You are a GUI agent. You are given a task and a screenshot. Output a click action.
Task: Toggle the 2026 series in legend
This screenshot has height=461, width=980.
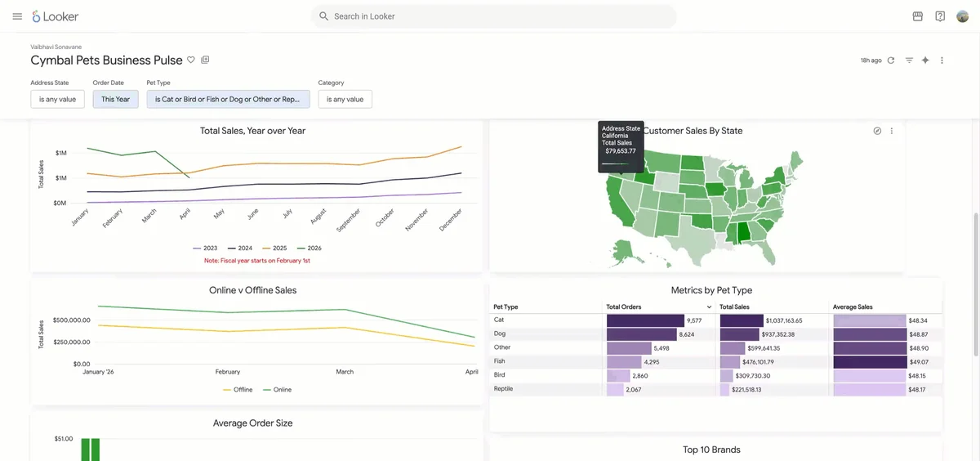[310, 248]
